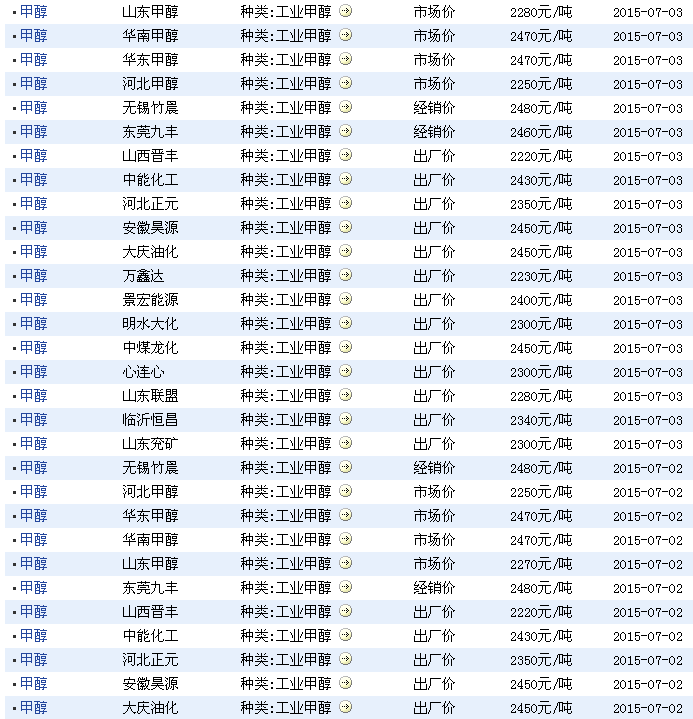
Task: Open arrow icon in 东莞九丰 2460元/吨 row
Action: (345, 131)
